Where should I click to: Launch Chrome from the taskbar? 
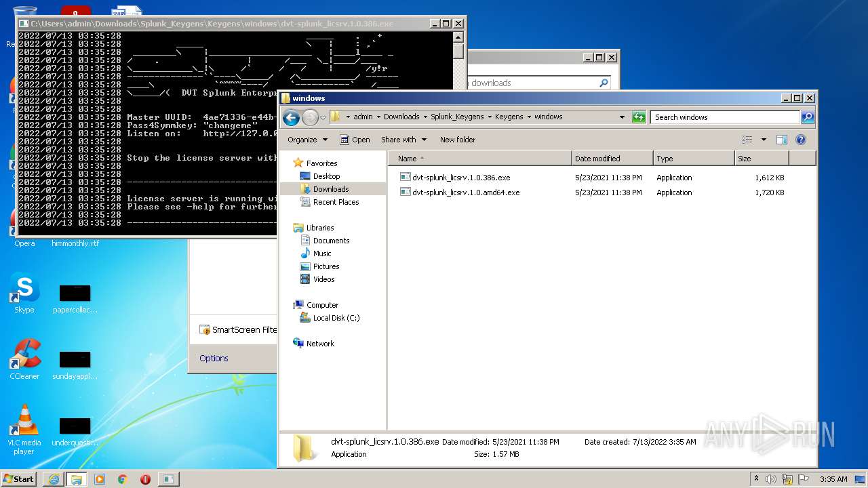click(123, 479)
